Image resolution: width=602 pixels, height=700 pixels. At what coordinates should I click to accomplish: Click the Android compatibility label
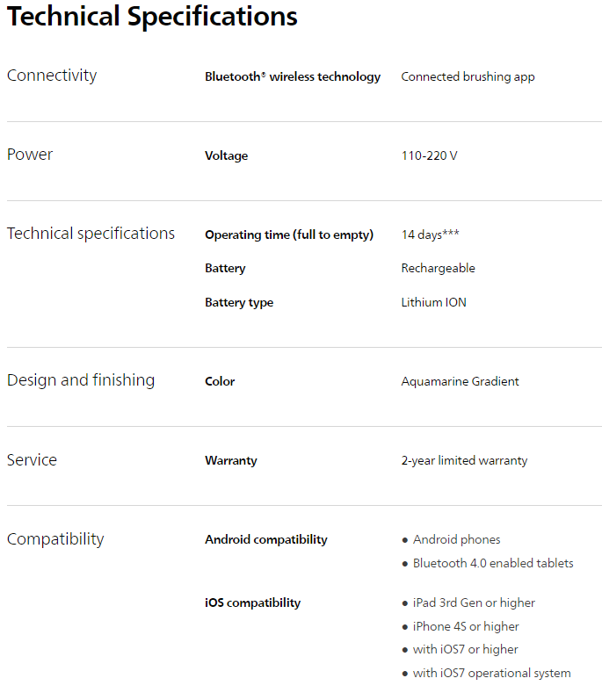click(265, 539)
